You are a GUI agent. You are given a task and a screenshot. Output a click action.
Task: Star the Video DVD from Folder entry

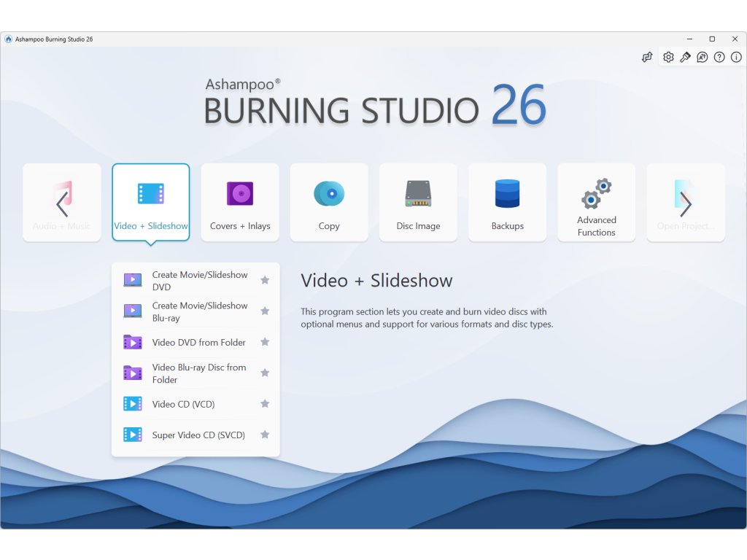(x=265, y=342)
